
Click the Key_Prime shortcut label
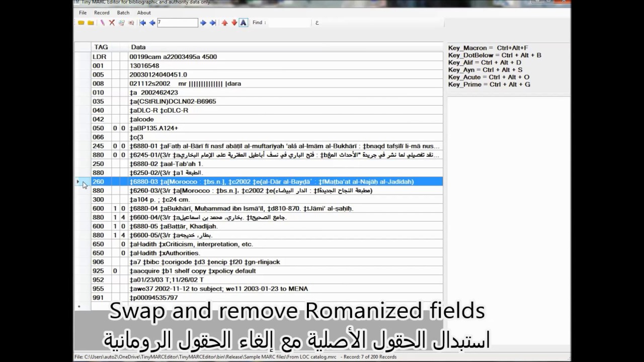tap(489, 84)
